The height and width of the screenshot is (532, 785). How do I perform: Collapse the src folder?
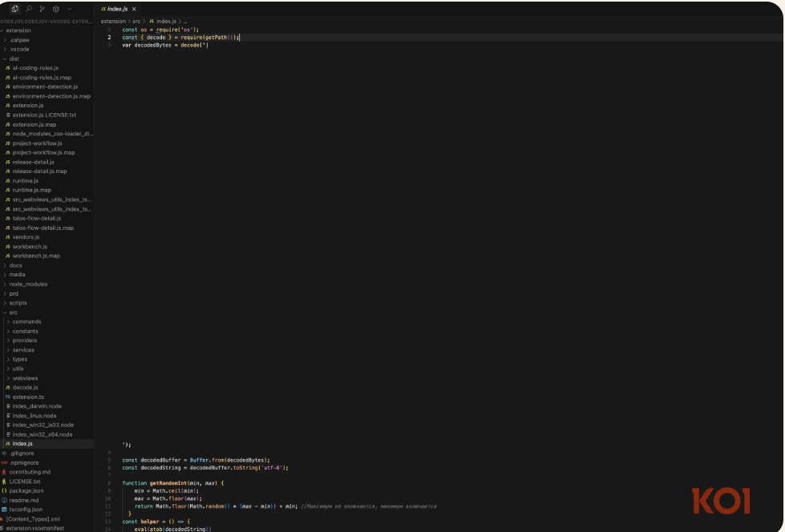click(13, 312)
